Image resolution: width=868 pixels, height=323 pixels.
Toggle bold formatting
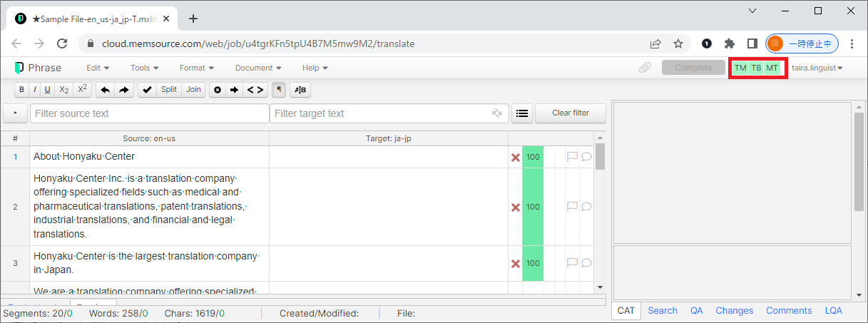tap(21, 90)
